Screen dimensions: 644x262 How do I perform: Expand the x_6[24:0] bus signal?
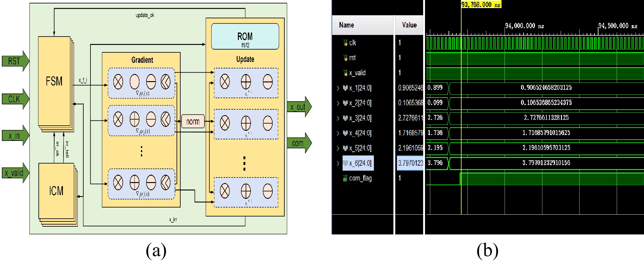pos(338,164)
